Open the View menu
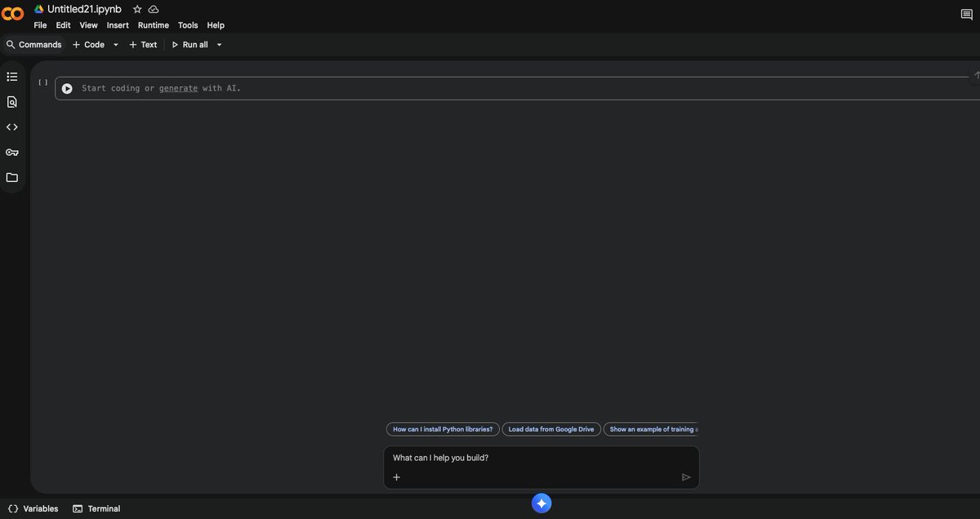Image resolution: width=980 pixels, height=519 pixels. [88, 25]
